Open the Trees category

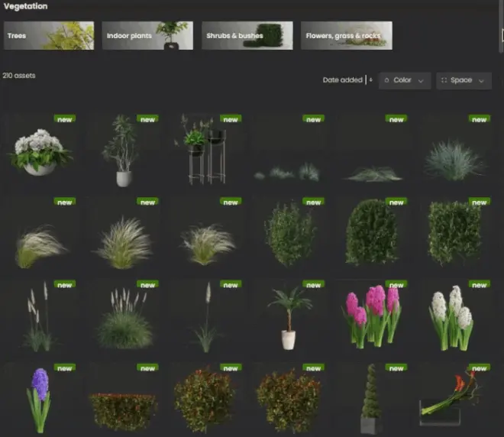[x=50, y=35]
